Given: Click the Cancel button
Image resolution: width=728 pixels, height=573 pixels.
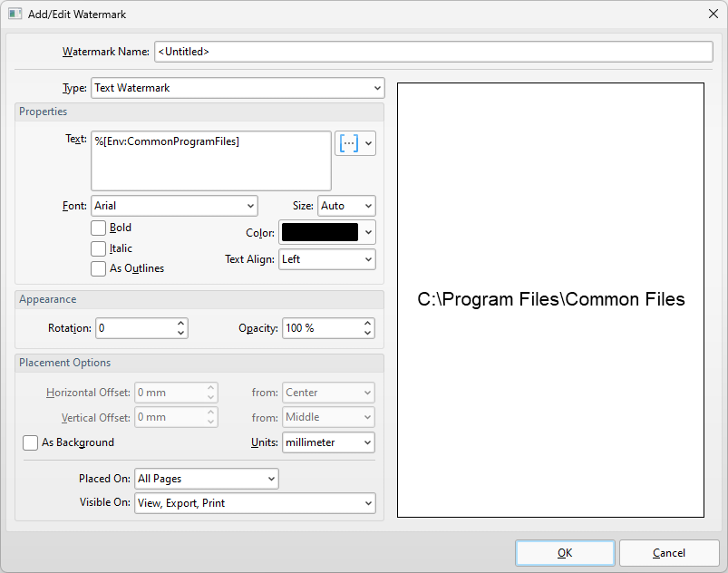Looking at the screenshot, I should [x=669, y=553].
